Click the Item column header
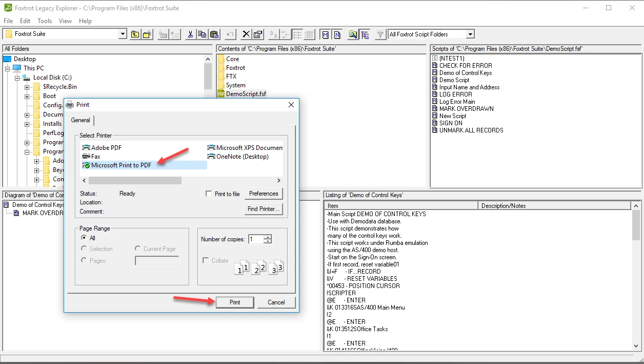The width and height of the screenshot is (644, 364). [x=401, y=206]
